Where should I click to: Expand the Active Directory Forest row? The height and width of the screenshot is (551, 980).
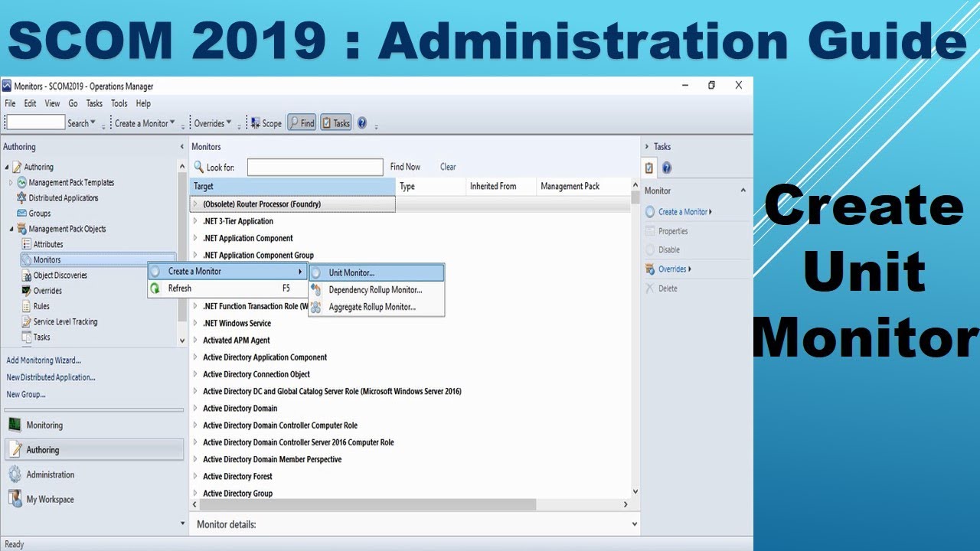[x=195, y=476]
